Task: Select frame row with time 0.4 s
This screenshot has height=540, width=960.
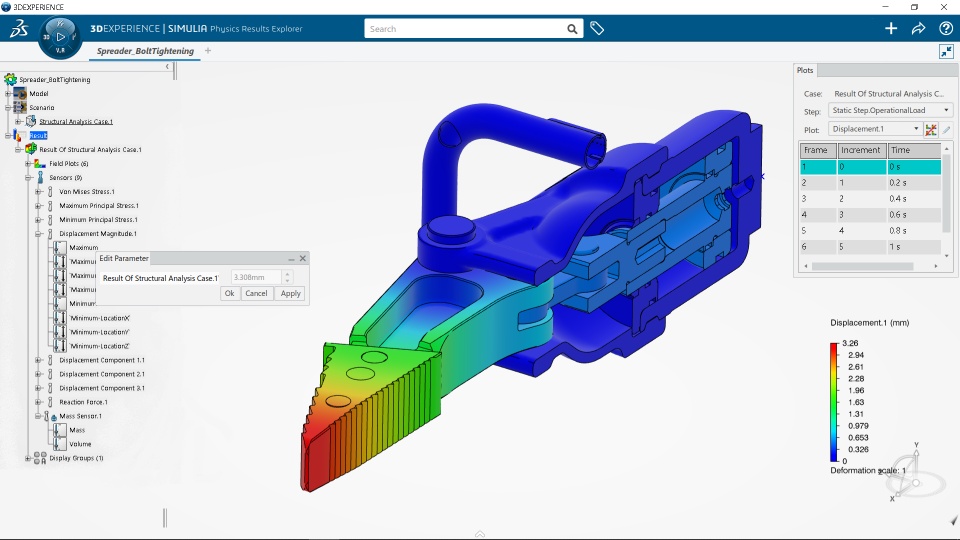Action: [x=870, y=198]
